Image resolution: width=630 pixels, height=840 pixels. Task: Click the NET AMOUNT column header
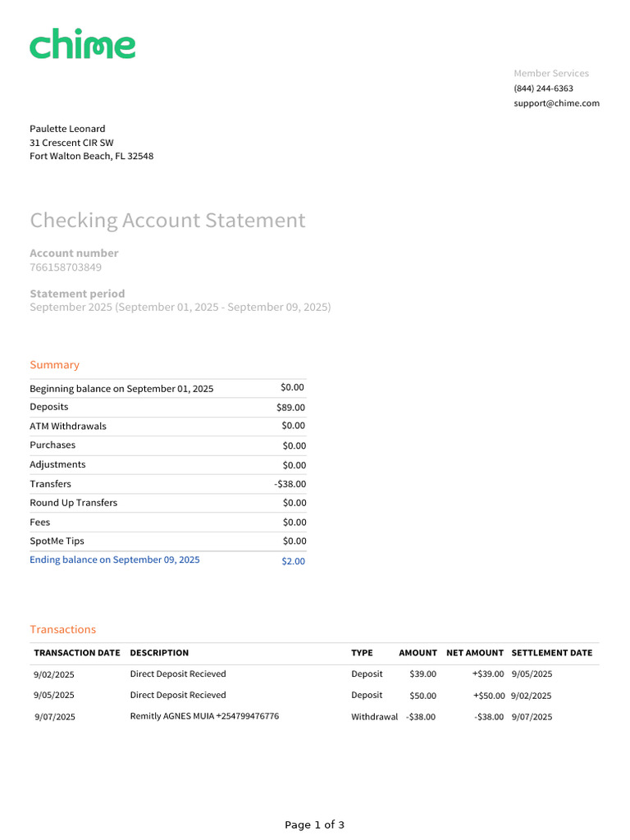[x=474, y=654]
